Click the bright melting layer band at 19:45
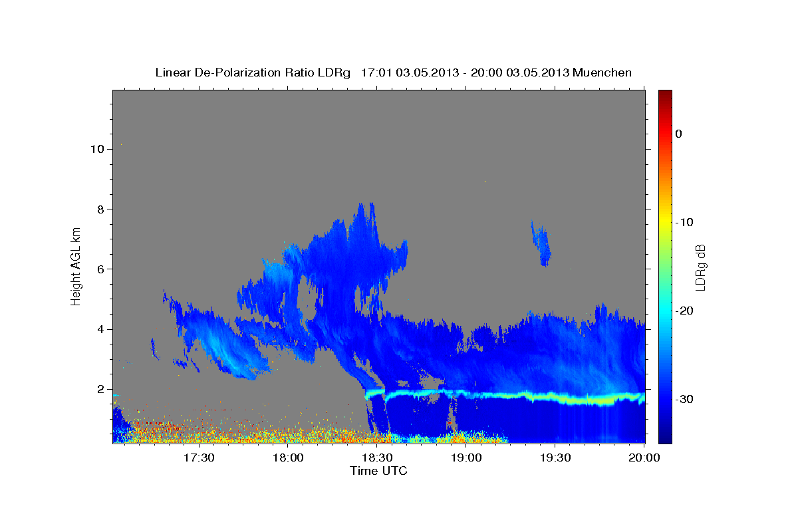 (600, 401)
